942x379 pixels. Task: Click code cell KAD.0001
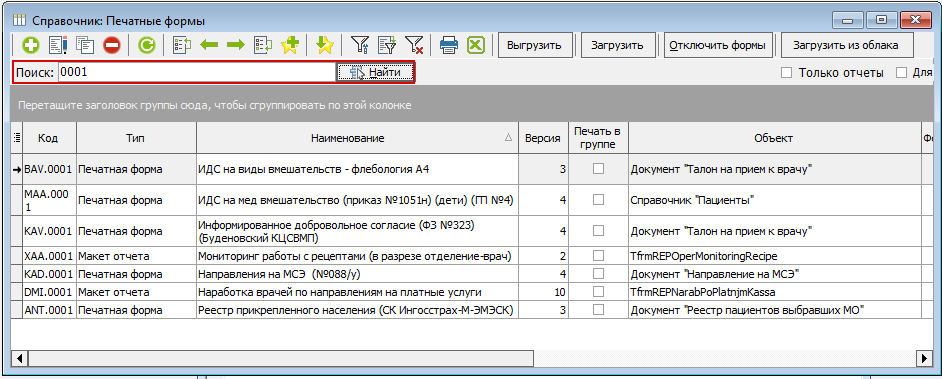[49, 274]
